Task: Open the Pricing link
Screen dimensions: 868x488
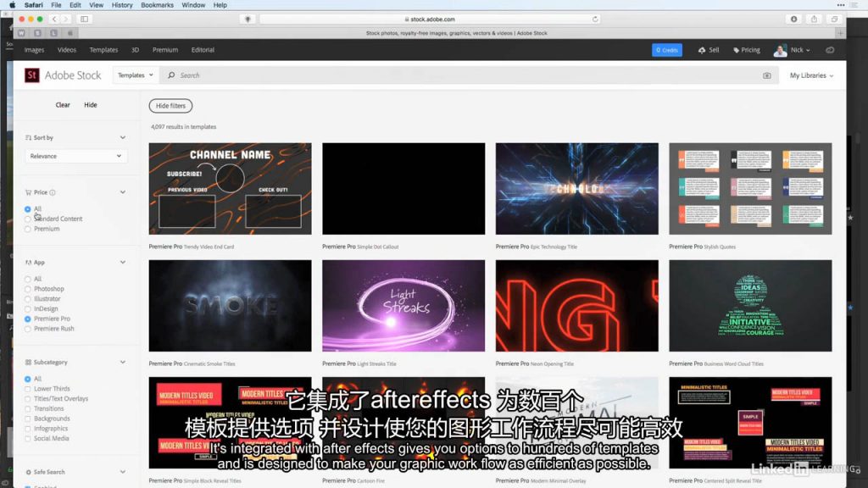Action: tap(747, 50)
